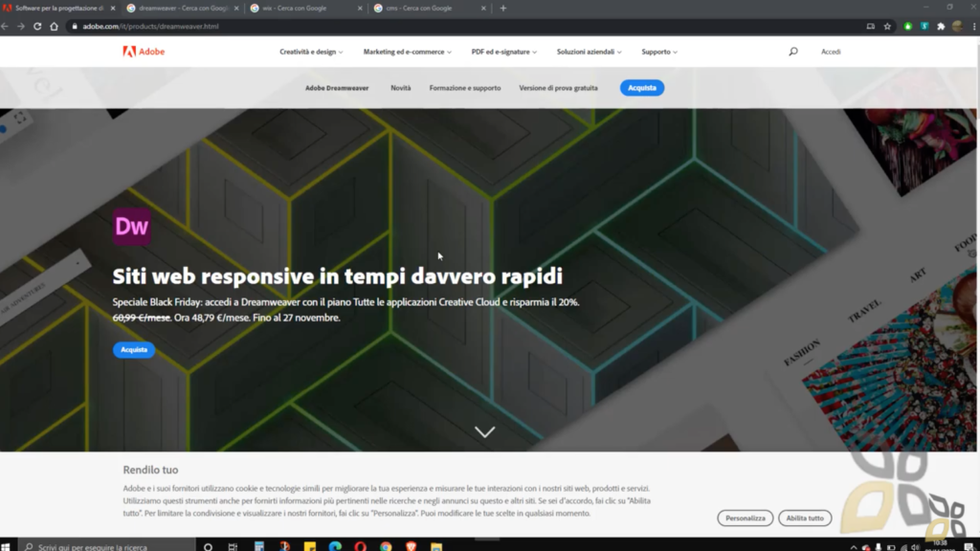The width and height of the screenshot is (980, 551).
Task: Click Acquista button in hero banner
Action: point(134,350)
